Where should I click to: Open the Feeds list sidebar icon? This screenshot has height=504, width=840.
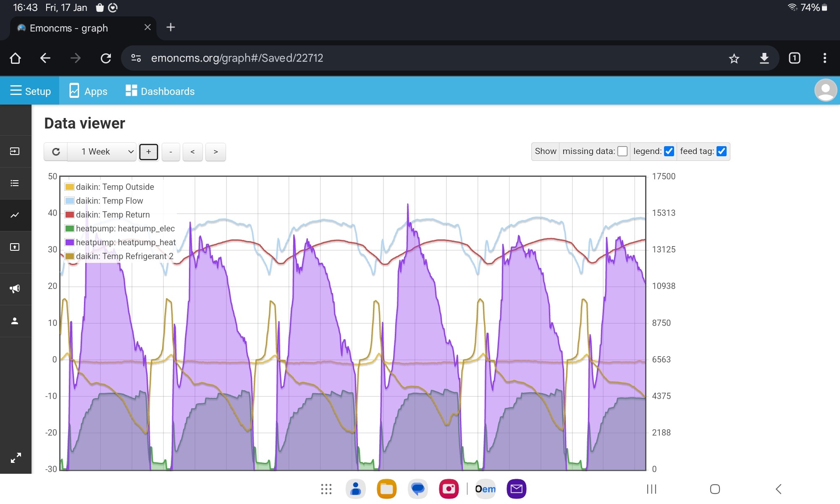click(x=15, y=183)
